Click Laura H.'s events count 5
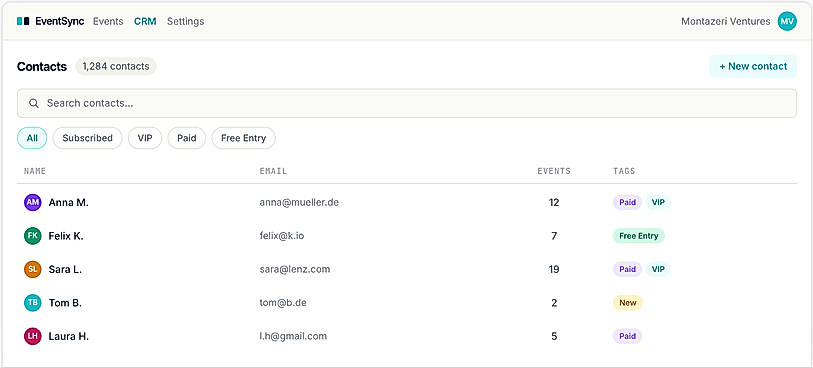 point(554,336)
